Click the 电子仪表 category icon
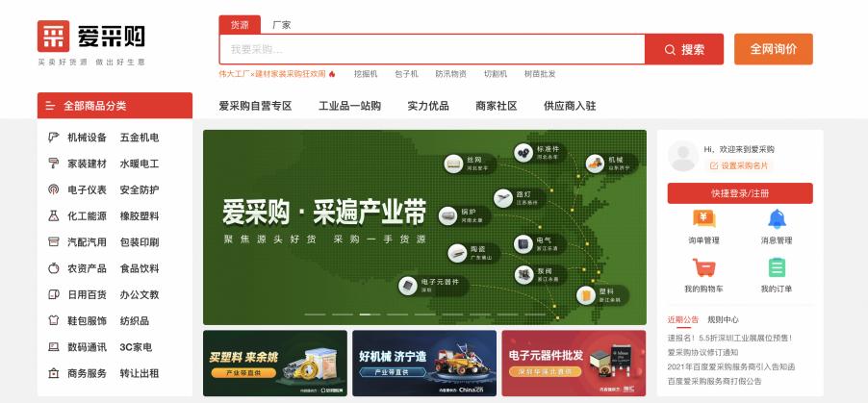The width and height of the screenshot is (868, 403). [x=54, y=189]
